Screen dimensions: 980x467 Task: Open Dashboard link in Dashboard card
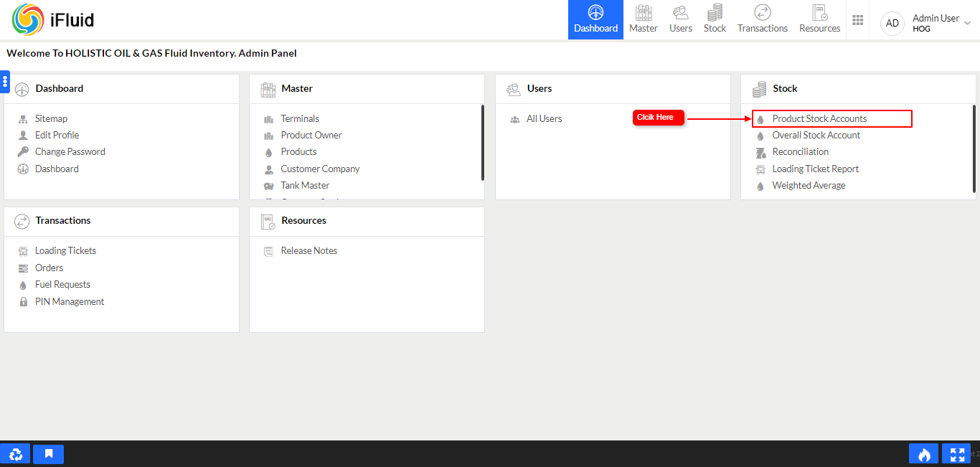57,169
